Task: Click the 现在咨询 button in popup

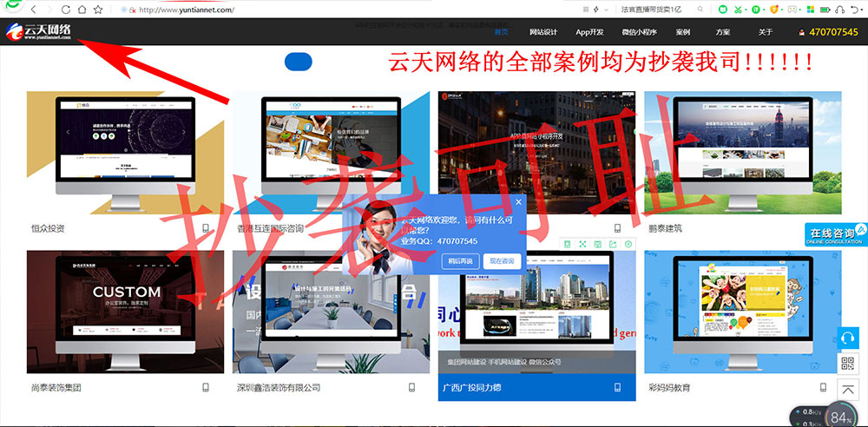Action: tap(502, 261)
